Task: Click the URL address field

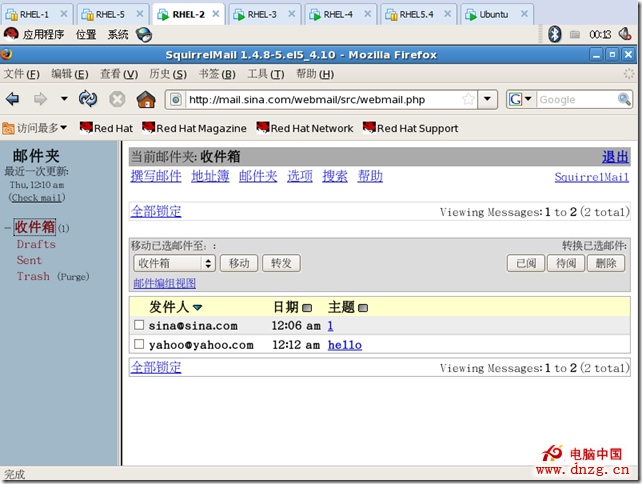Action: coord(323,100)
